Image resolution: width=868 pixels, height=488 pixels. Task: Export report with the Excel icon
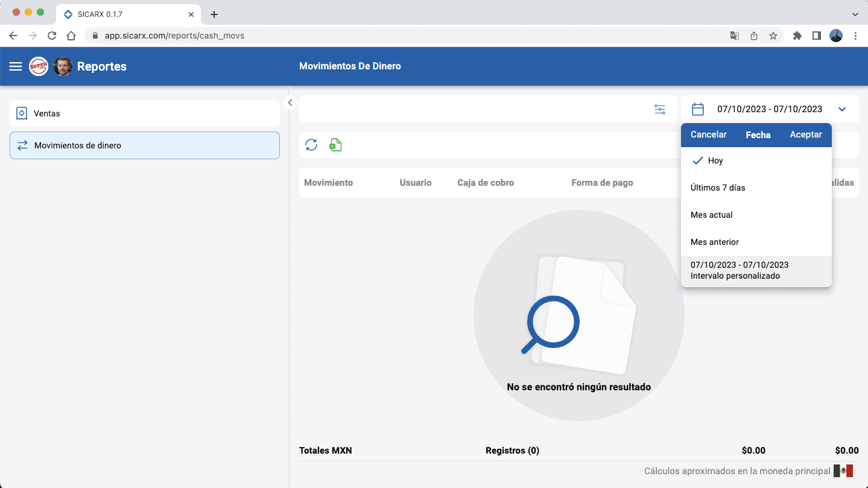tap(335, 145)
